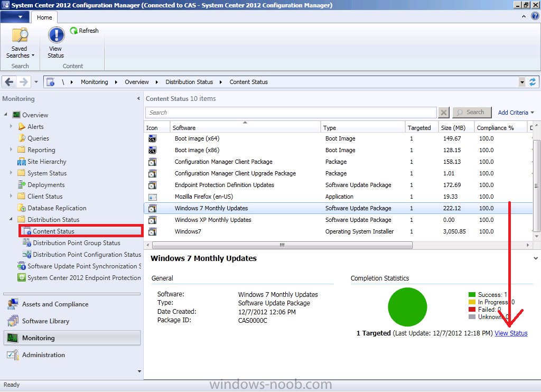The image size is (541, 392).
Task: Switch to the Monitoring workspace
Action: coord(72,338)
